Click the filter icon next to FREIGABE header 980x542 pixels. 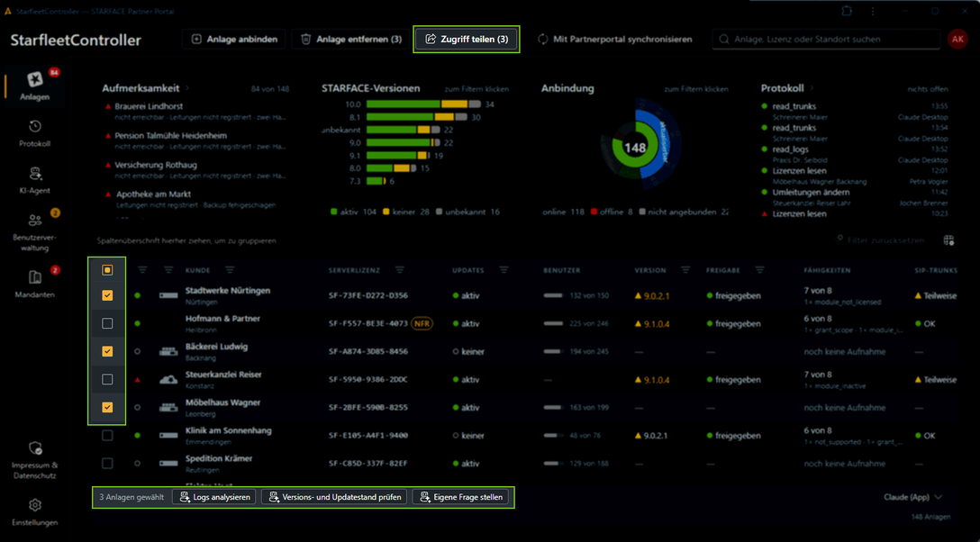click(760, 270)
